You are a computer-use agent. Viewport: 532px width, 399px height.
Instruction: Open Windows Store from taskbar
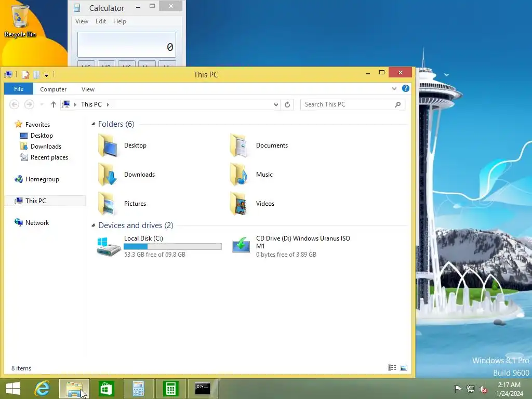(x=106, y=389)
